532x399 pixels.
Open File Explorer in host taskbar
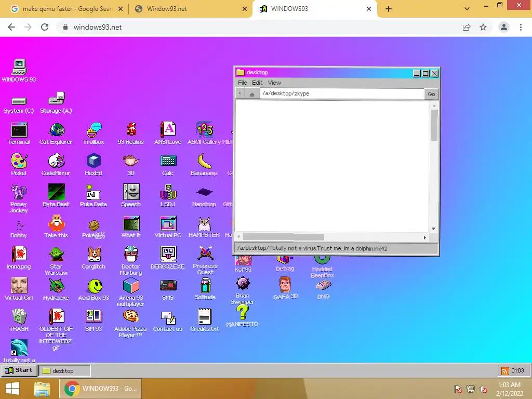(42, 389)
